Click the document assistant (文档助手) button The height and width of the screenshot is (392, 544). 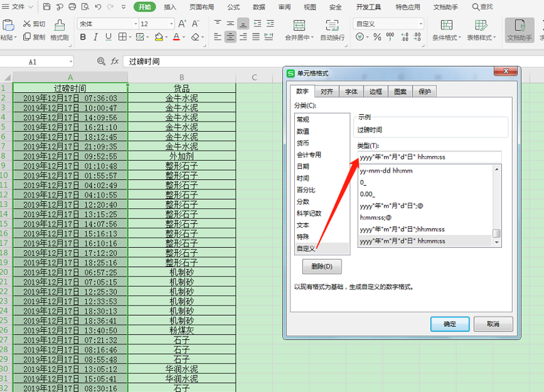(x=520, y=30)
